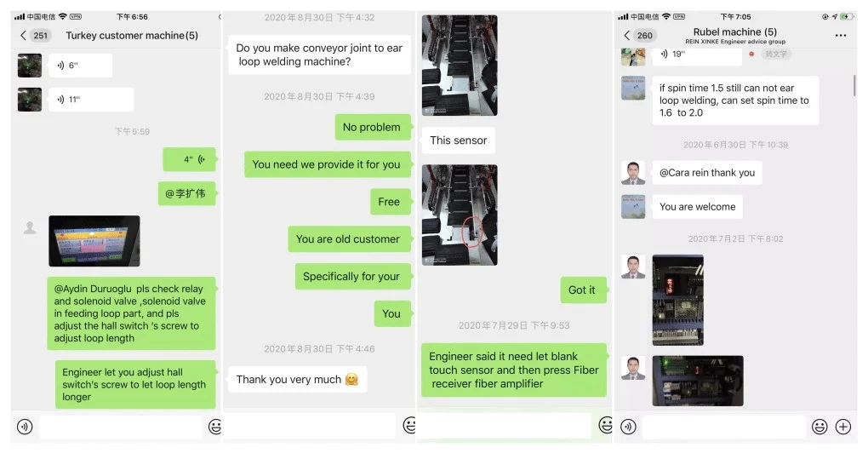The height and width of the screenshot is (459, 868).
Task: Play the sent 4-second voice message
Action: coord(189,159)
